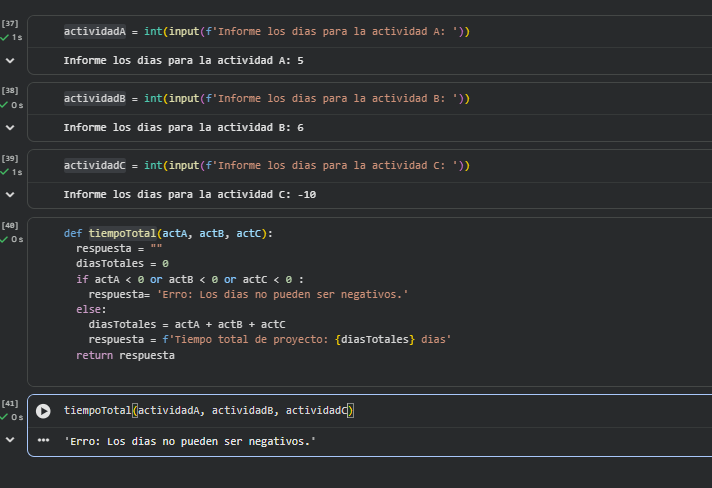712x488 pixels.
Task: Click the tiempoTotal(actividadA, actividadB, actividadC) call
Action: 208,410
